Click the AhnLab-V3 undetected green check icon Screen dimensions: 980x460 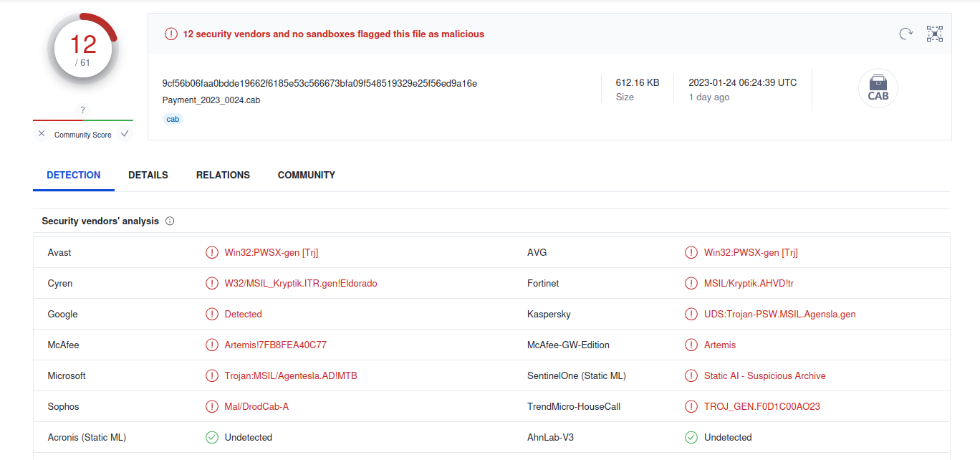point(691,437)
